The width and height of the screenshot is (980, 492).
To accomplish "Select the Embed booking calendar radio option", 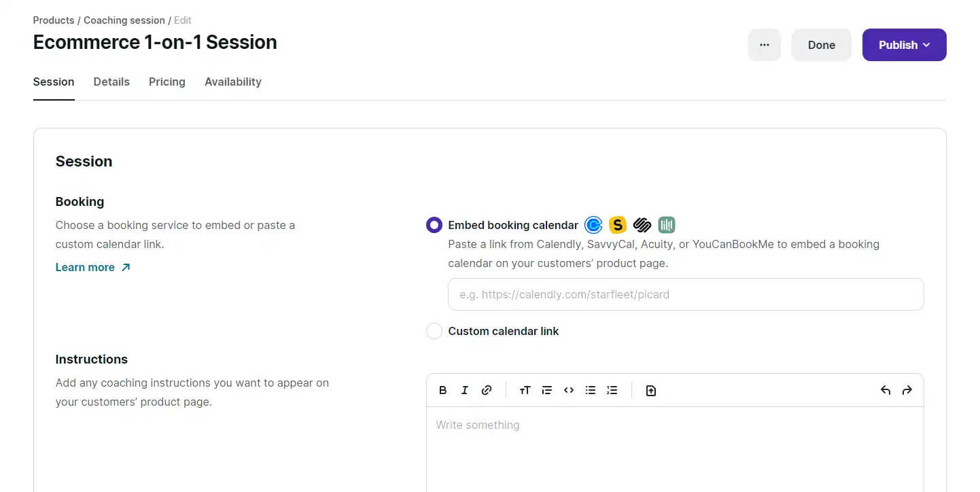I will [x=434, y=225].
